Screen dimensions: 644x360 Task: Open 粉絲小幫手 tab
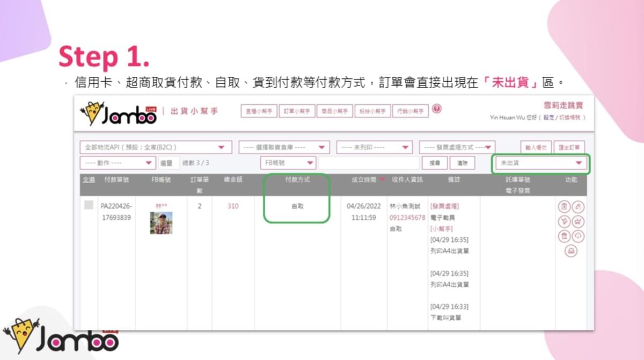pyautogui.click(x=372, y=112)
